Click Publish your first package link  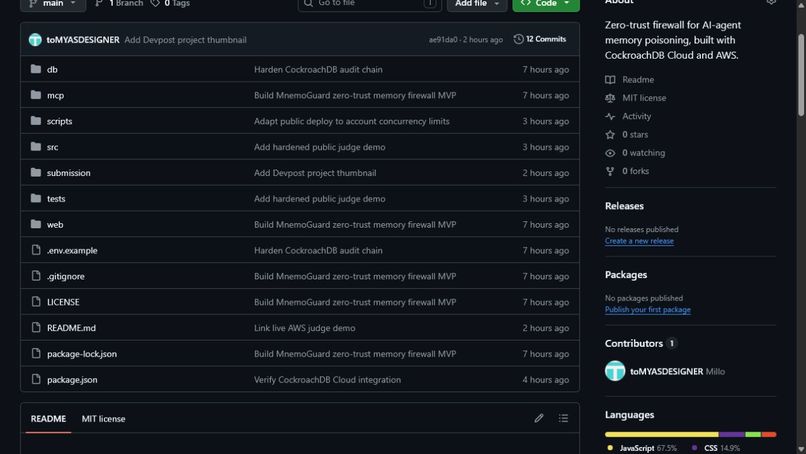(648, 310)
